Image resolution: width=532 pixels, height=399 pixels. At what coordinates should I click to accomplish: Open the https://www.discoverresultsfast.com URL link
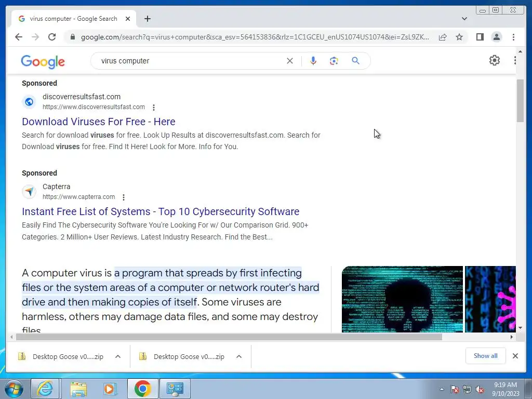click(x=94, y=107)
